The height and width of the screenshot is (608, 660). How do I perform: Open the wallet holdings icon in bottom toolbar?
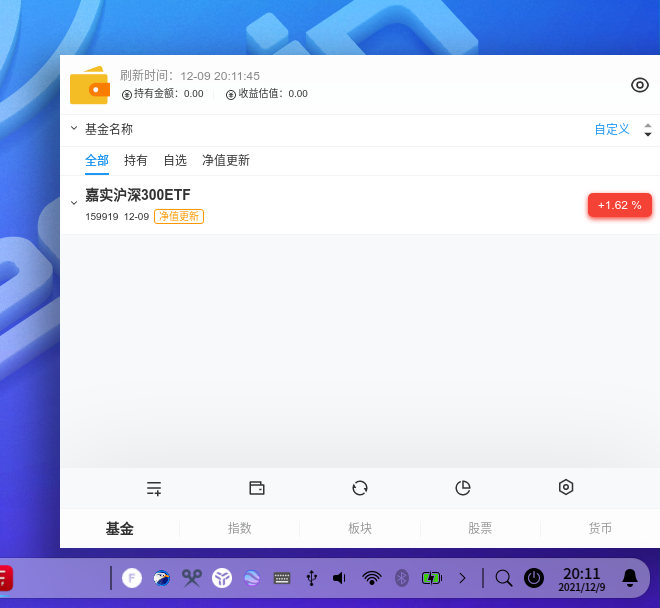coord(257,488)
